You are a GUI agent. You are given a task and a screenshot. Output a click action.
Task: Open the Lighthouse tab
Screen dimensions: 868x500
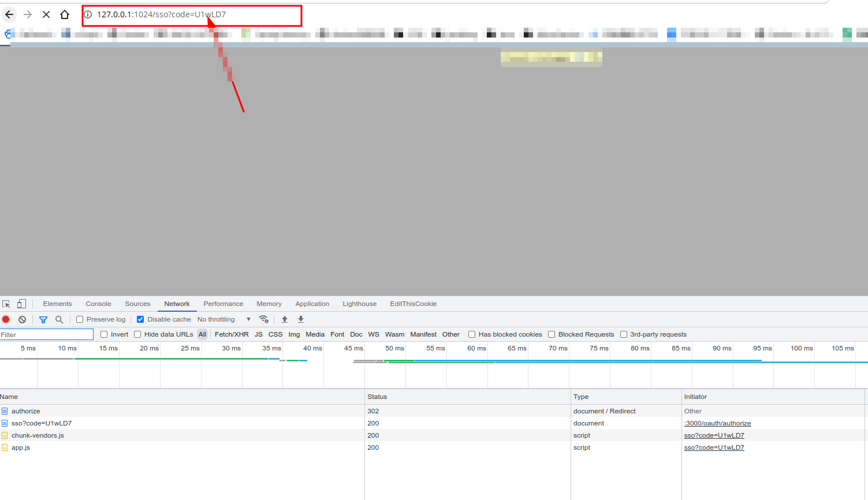coord(359,304)
